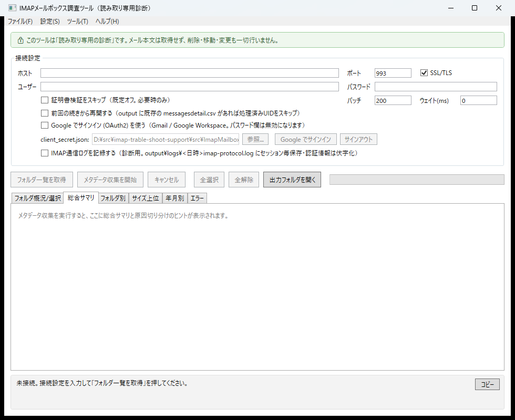Click the progress bar beside 出力フォルダを開く
The image size is (515, 420).
417,180
